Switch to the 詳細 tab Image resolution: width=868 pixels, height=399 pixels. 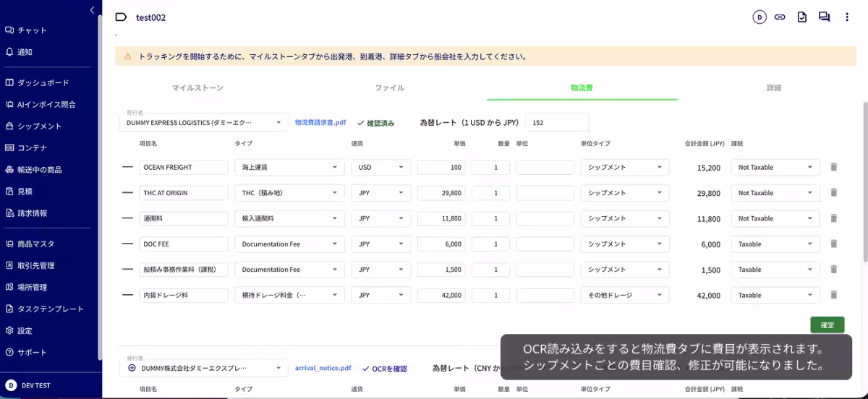tap(774, 87)
